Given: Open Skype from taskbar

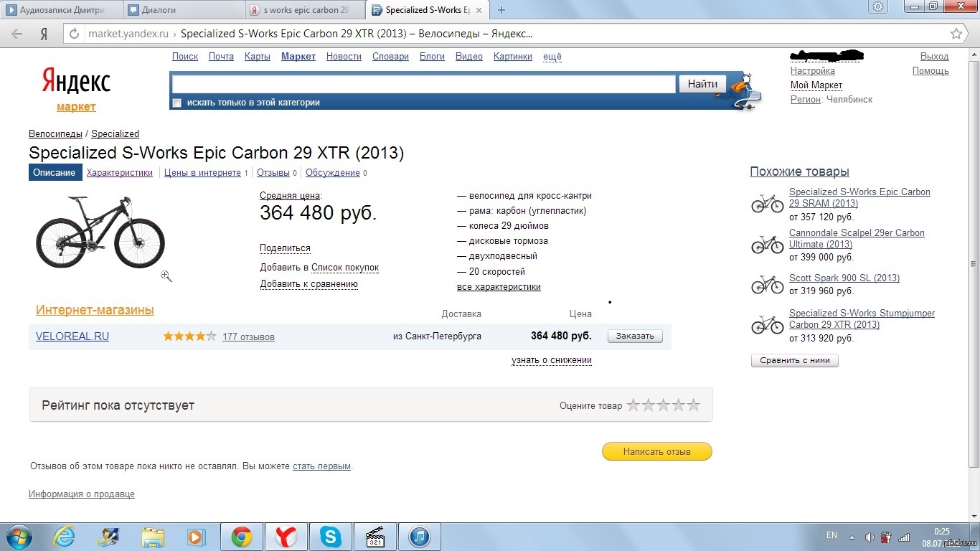Looking at the screenshot, I should point(331,537).
